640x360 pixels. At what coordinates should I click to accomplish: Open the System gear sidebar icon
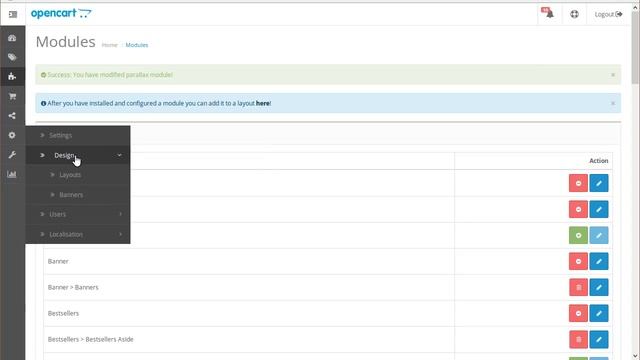click(x=12, y=135)
